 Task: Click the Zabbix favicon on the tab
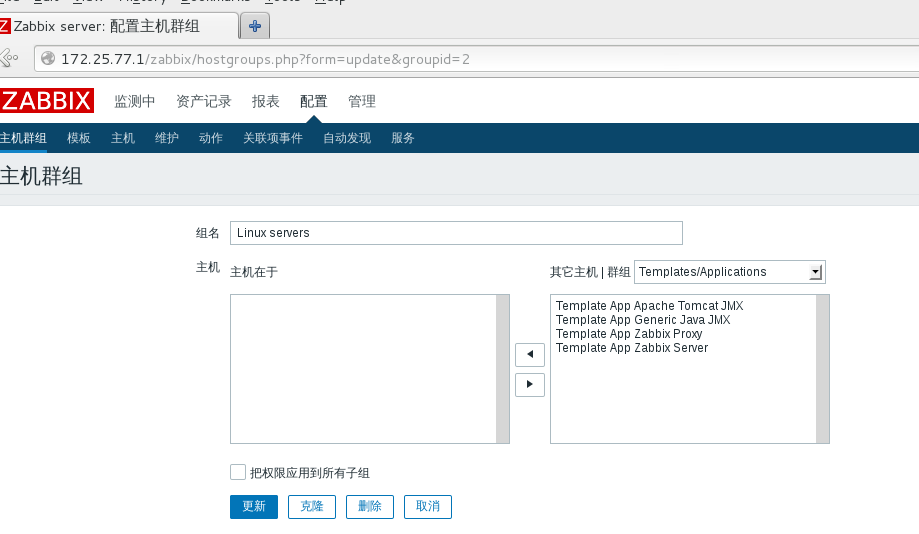pyautogui.click(x=5, y=26)
